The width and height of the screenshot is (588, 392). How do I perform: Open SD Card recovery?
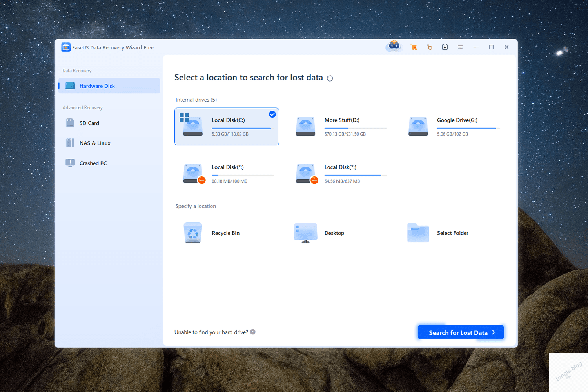(109, 123)
